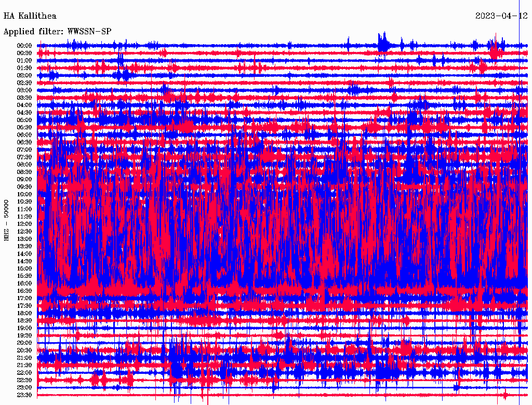The height and width of the screenshot is (405, 532).
Task: Select the 22:00 time row label
Action: click(x=24, y=372)
